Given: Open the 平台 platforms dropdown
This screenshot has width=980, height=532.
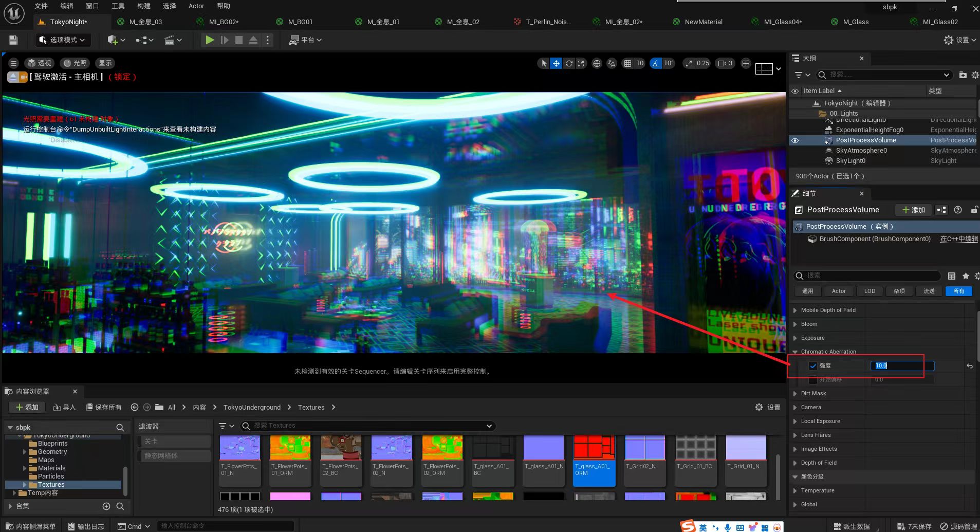Looking at the screenshot, I should [305, 40].
